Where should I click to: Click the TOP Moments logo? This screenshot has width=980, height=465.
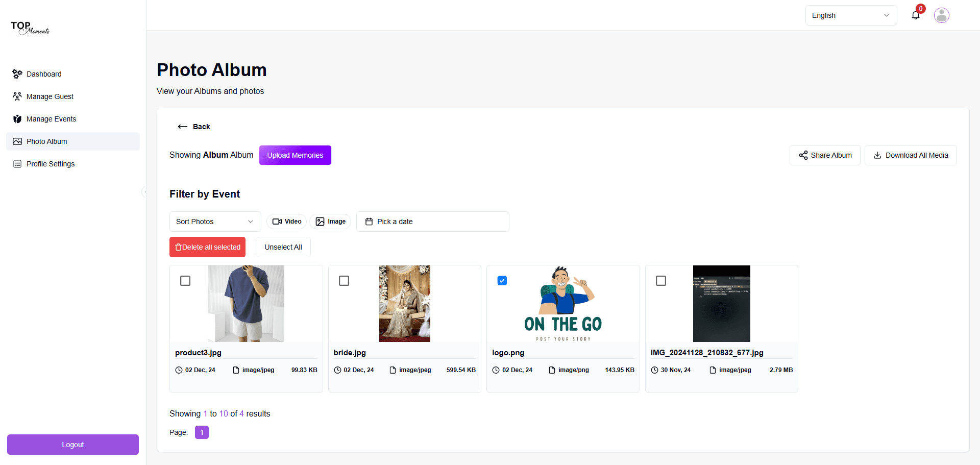[30, 28]
